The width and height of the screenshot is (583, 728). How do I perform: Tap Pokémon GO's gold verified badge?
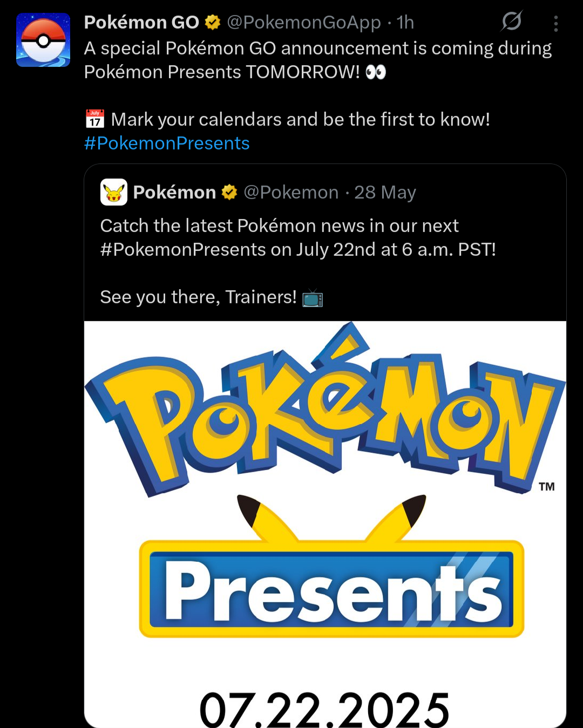(213, 22)
